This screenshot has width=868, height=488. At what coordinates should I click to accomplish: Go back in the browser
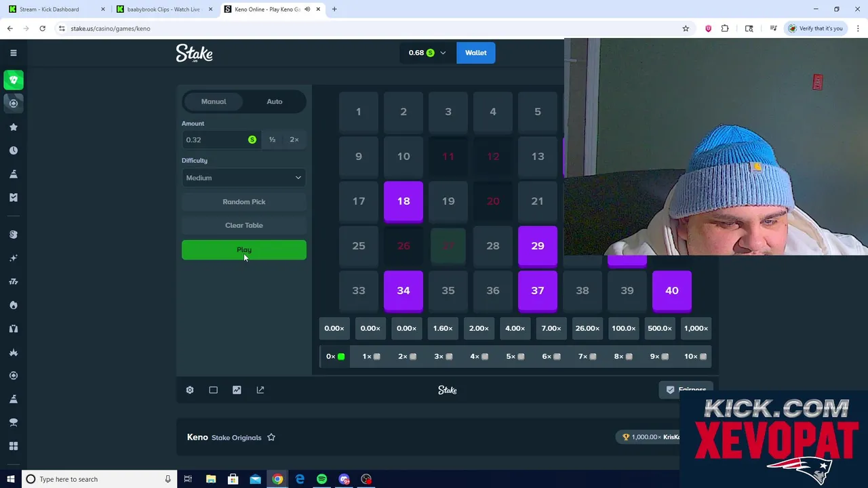(9, 28)
